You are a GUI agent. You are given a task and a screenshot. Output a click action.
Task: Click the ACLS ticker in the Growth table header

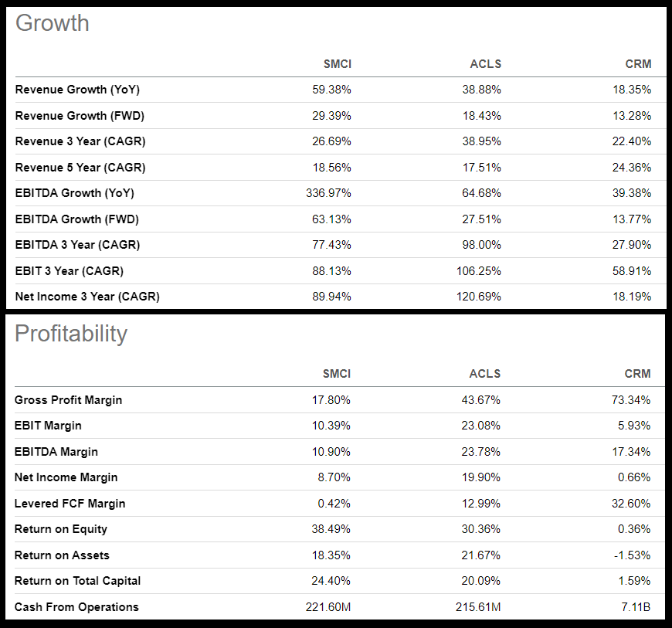pyautogui.click(x=485, y=64)
